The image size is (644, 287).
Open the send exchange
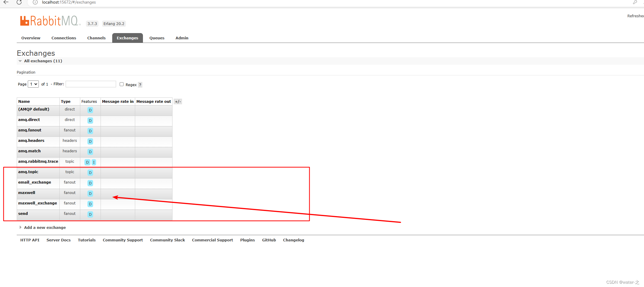coord(23,214)
